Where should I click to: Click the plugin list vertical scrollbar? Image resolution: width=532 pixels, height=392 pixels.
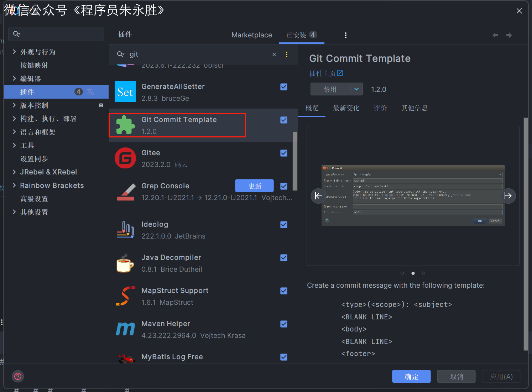[295, 161]
